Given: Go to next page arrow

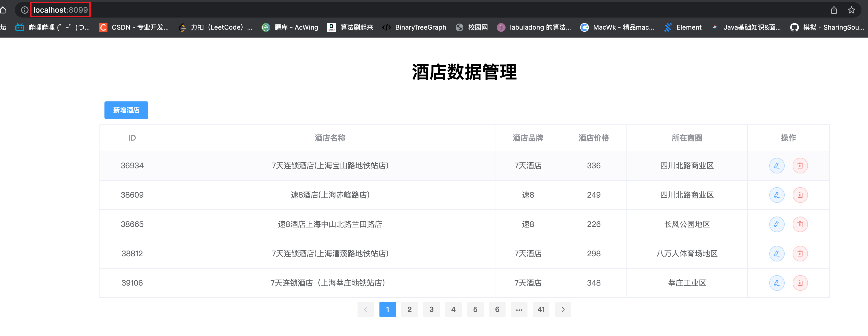Looking at the screenshot, I should (x=563, y=309).
